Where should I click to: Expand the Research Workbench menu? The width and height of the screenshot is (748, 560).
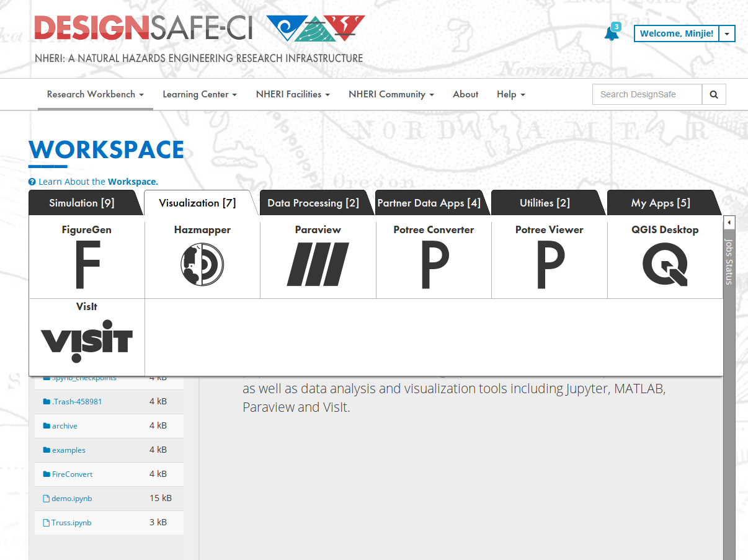click(96, 95)
